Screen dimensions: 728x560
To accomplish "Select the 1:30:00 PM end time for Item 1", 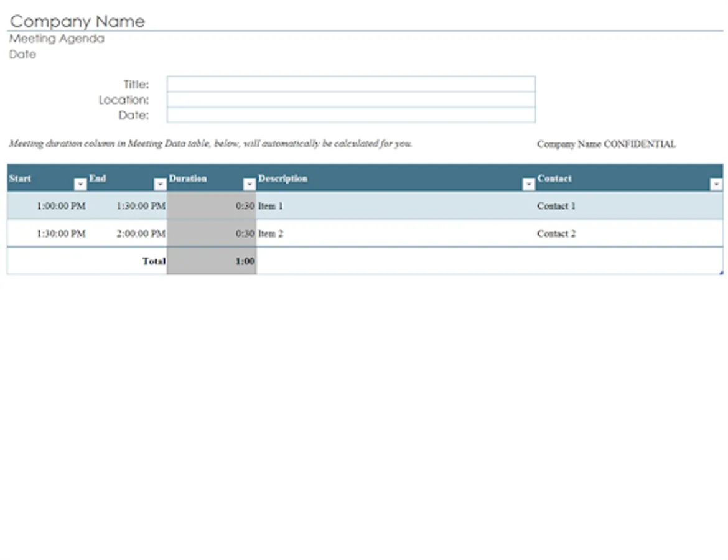I will [x=127, y=206].
